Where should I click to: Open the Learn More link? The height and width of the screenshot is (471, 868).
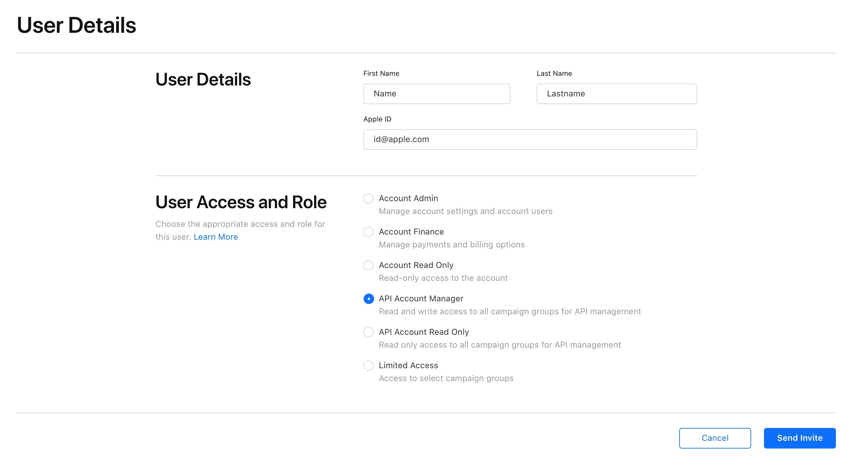click(x=216, y=237)
